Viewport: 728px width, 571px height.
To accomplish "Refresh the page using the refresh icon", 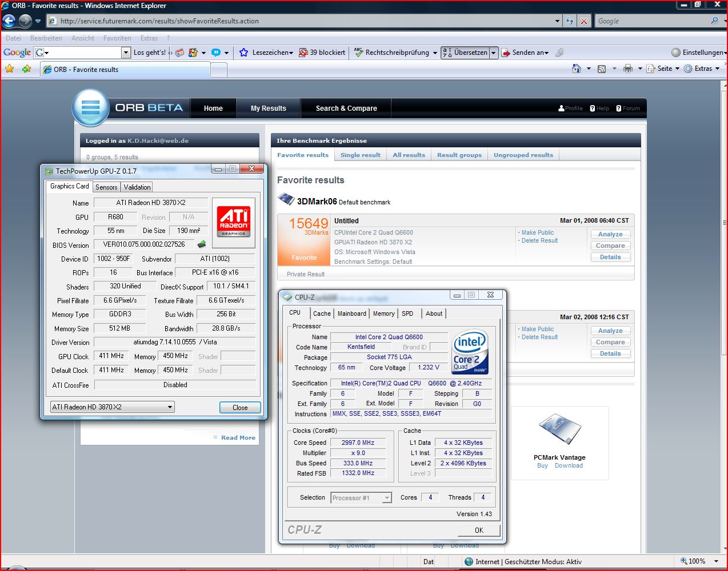I will [570, 21].
